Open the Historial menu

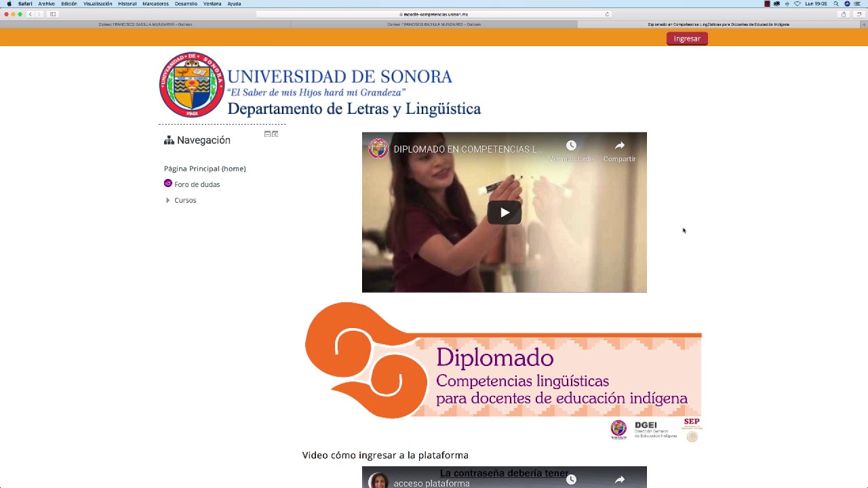pyautogui.click(x=127, y=4)
